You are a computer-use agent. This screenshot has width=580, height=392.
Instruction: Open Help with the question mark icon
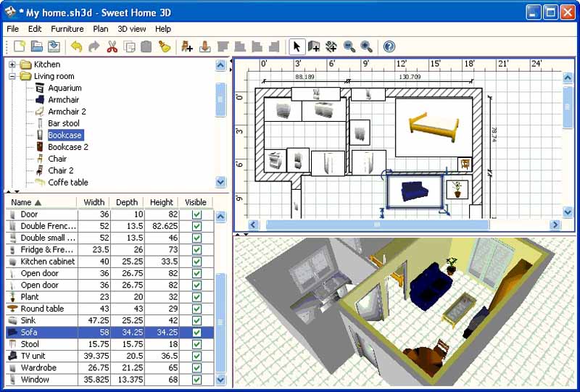coord(389,46)
